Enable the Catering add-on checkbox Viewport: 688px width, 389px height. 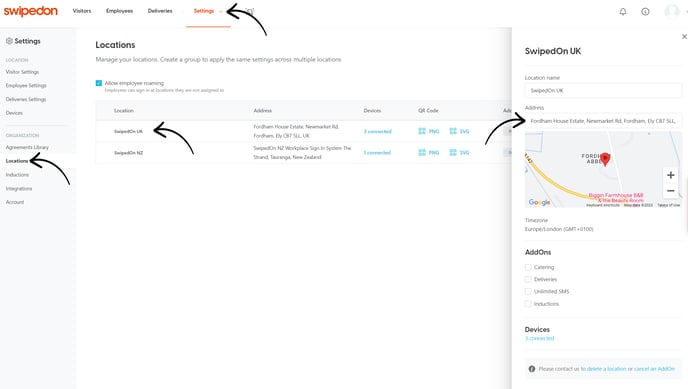(528, 267)
